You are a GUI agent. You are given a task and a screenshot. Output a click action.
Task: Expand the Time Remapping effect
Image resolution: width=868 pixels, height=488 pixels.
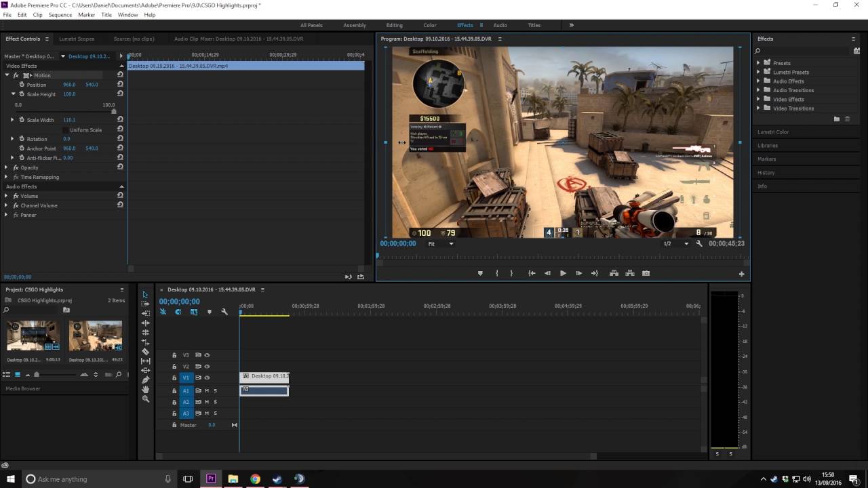click(x=7, y=177)
